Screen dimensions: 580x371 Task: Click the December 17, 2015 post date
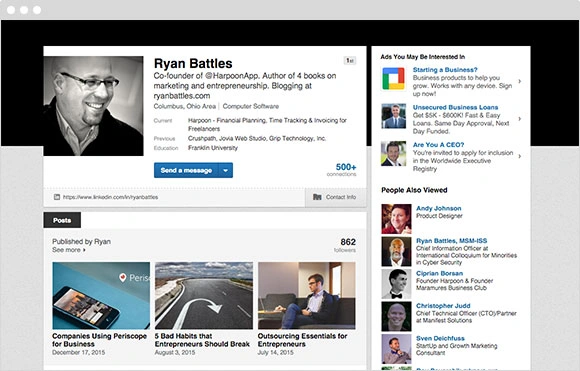78,353
